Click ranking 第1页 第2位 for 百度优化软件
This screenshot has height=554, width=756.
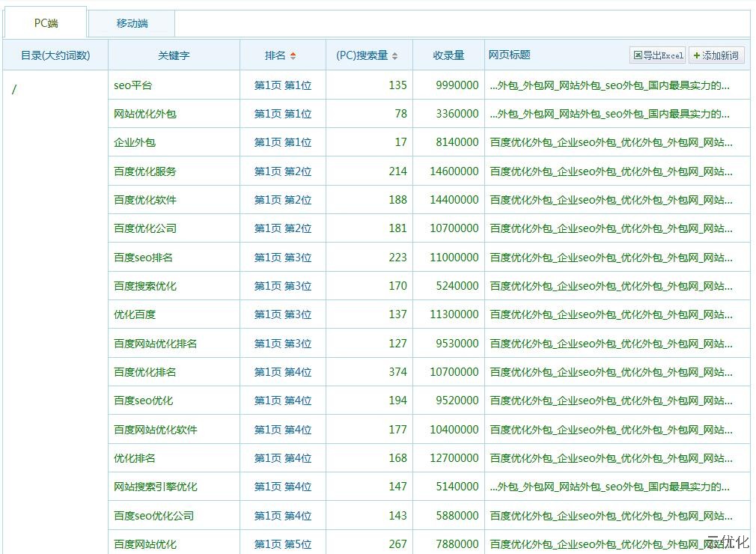[x=283, y=200]
